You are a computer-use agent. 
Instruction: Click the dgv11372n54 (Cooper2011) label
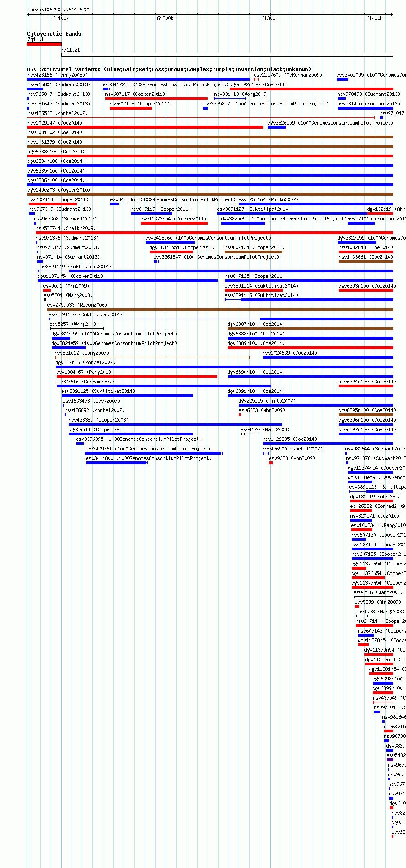pyautogui.click(x=173, y=219)
